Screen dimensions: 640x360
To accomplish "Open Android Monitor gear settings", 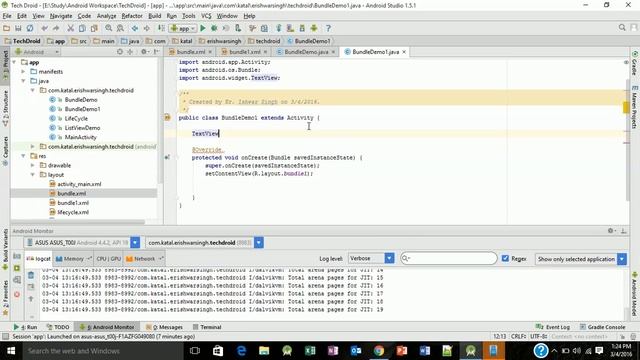I will tap(611, 231).
